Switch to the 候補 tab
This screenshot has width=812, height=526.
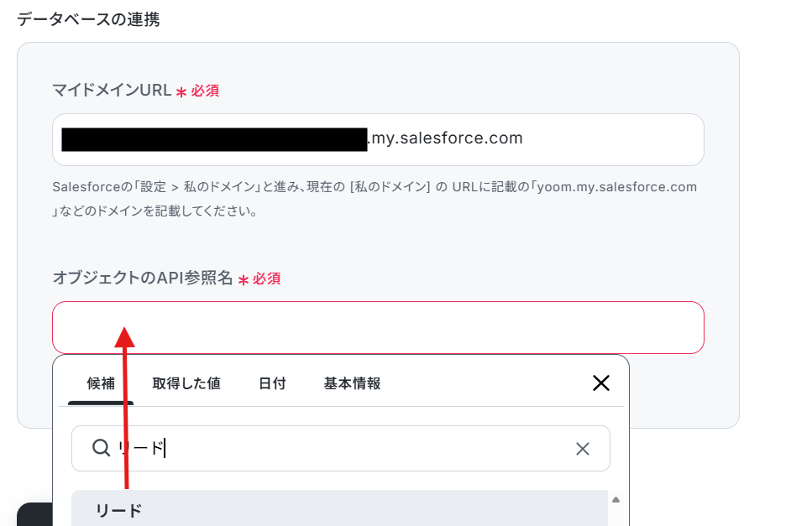[101, 383]
